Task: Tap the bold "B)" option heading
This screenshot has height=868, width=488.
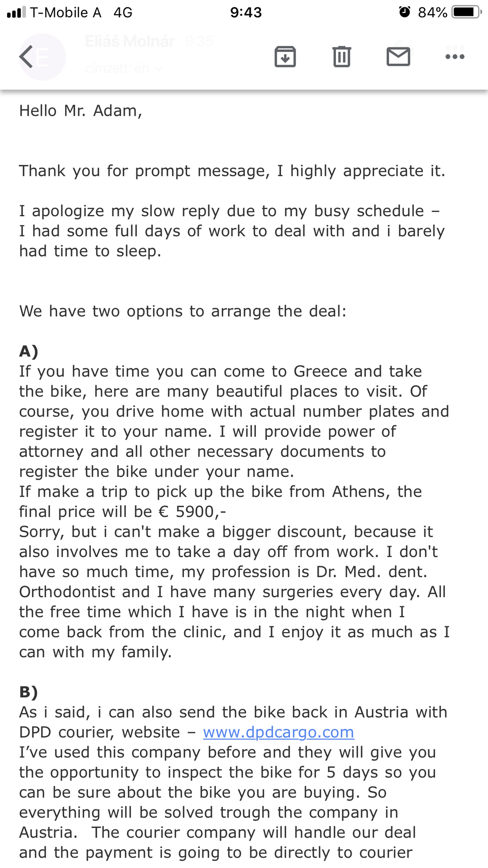Action: coord(28,692)
